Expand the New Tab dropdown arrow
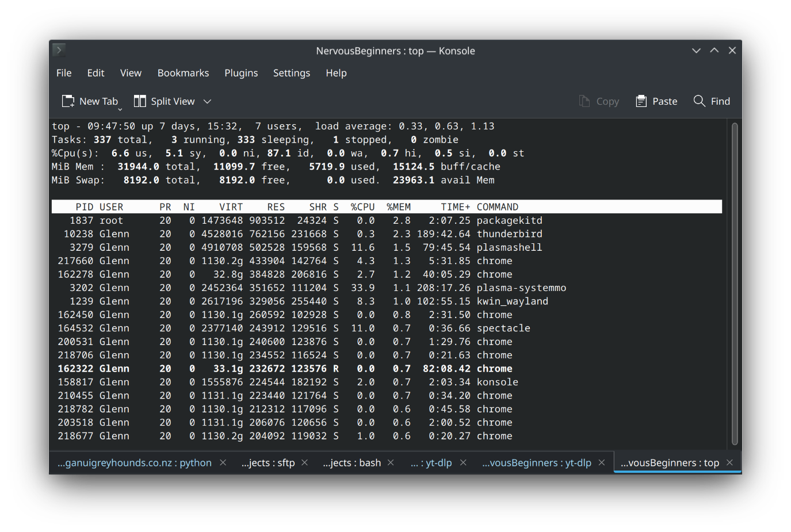Screen dimensions: 791x532 pyautogui.click(x=120, y=109)
